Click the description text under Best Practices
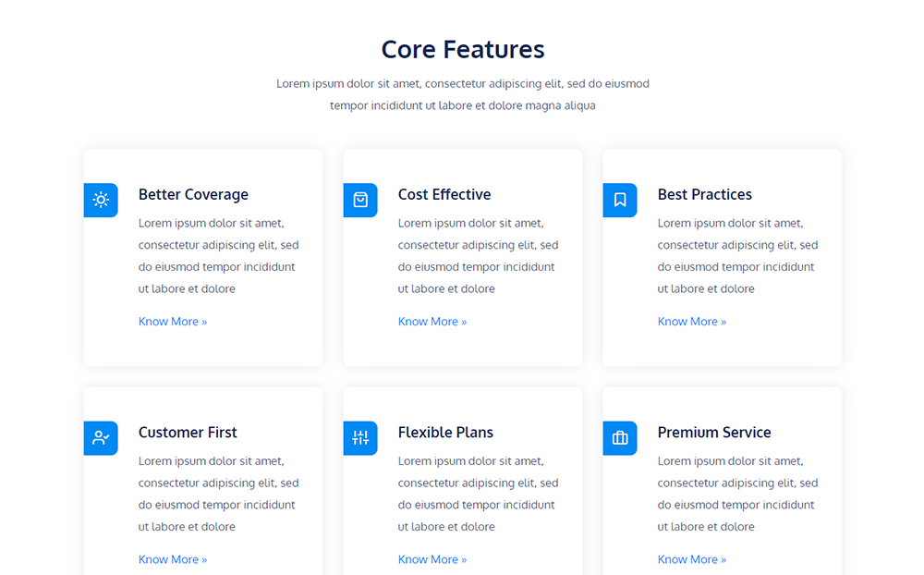The width and height of the screenshot is (924, 575). pos(737,256)
